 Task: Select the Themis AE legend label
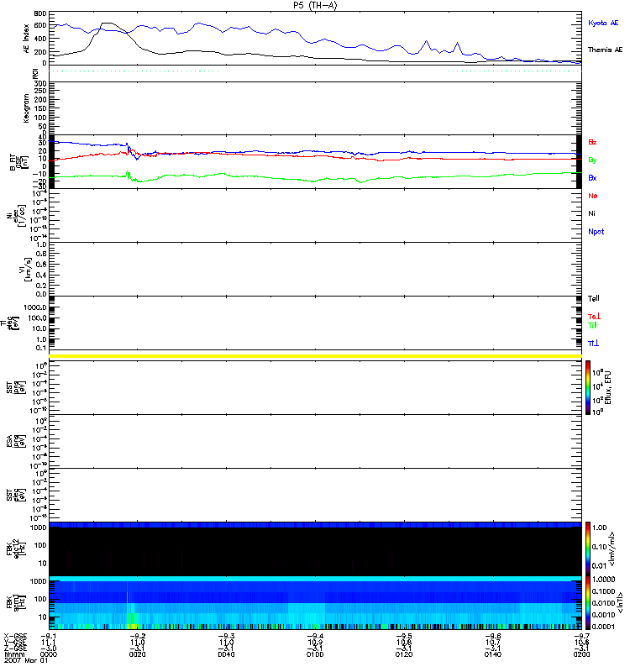(605, 50)
